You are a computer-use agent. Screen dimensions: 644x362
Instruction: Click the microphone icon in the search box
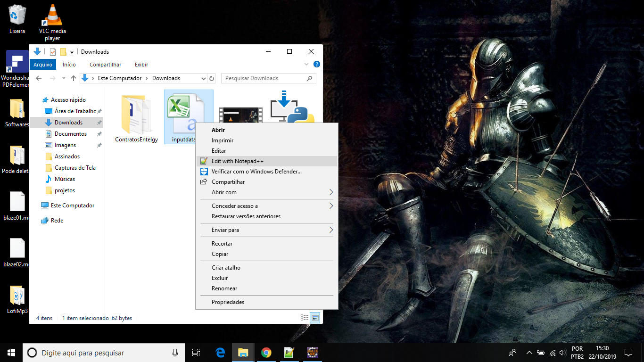175,353
